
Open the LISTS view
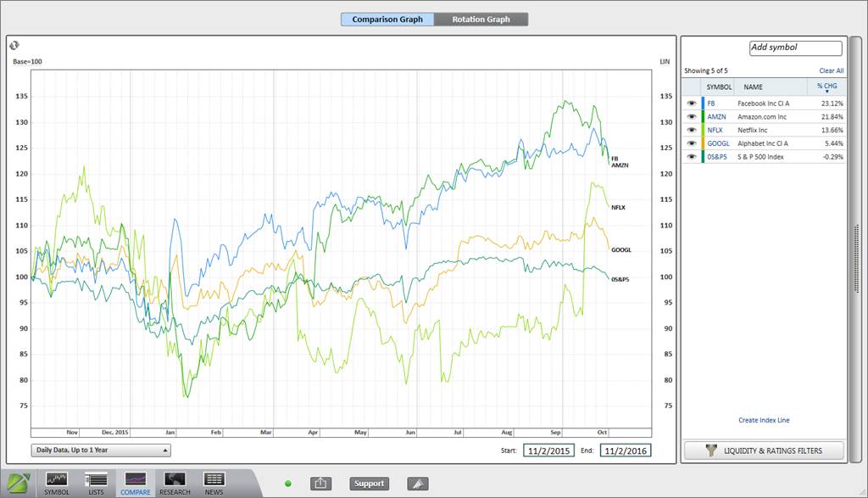pos(96,484)
